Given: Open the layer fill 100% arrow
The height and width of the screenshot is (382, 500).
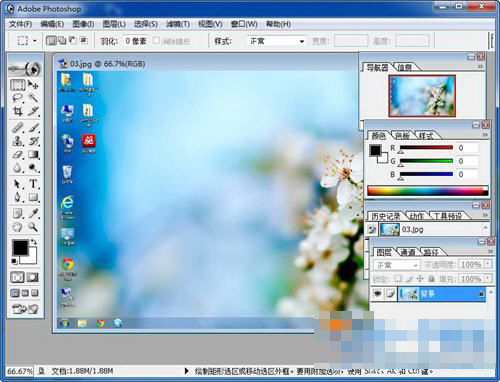Looking at the screenshot, I should [488, 278].
